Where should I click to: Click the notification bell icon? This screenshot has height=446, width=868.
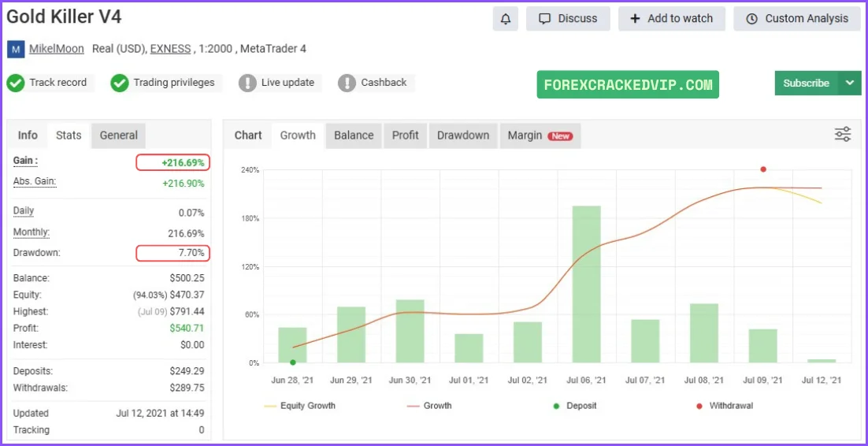tap(506, 19)
